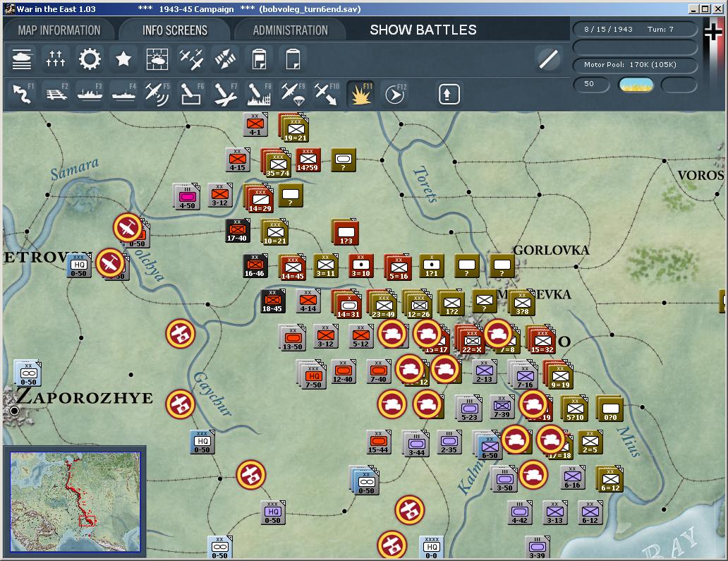Viewport: 728px width, 561px height.
Task: Select F9 air transport parachute mode
Action: click(293, 94)
